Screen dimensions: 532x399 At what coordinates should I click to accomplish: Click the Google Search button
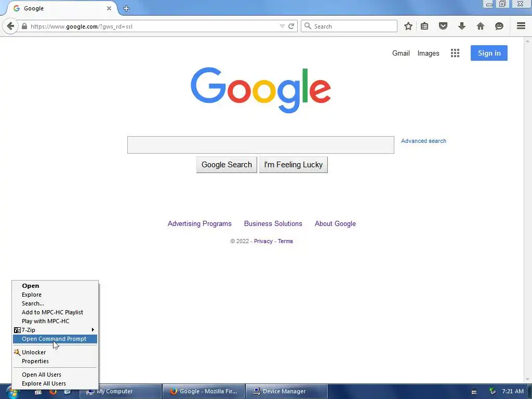pyautogui.click(x=227, y=165)
